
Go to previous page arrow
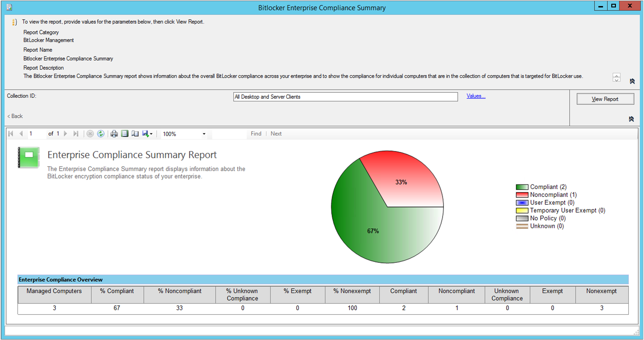pyautogui.click(x=21, y=134)
